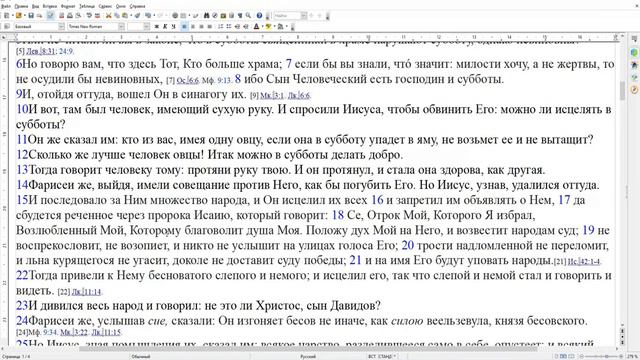Apply font color with the A icon

point(256,27)
